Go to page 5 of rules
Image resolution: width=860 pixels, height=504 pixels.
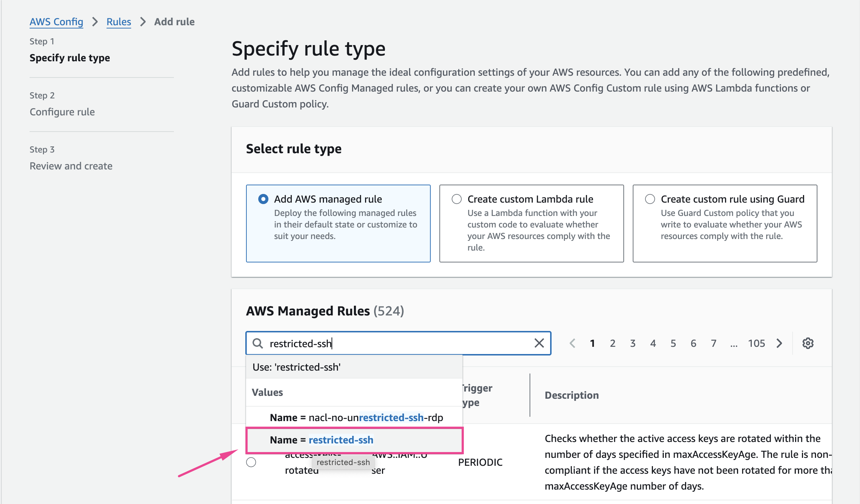click(673, 343)
